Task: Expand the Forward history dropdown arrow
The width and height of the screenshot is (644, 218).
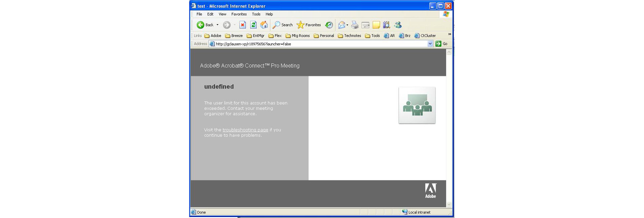Action: click(x=234, y=25)
